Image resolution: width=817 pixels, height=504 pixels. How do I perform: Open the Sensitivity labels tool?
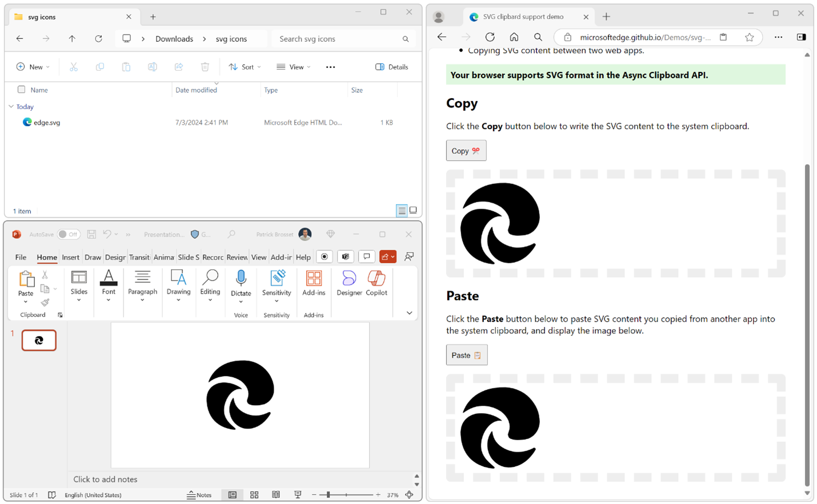coord(277,284)
